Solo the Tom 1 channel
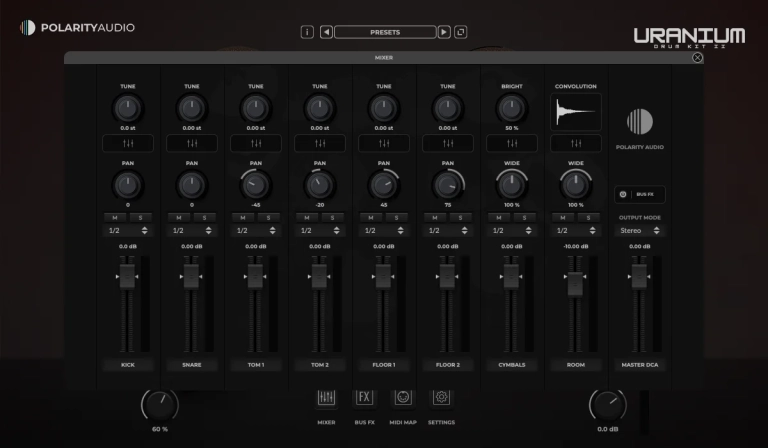Viewport: 768px width, 448px height. (x=268, y=217)
